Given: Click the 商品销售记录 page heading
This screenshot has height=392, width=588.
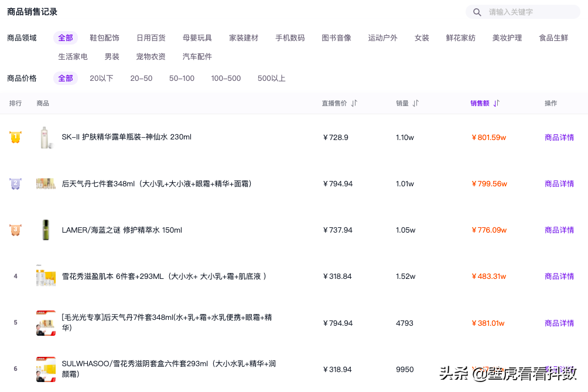Looking at the screenshot, I should [x=32, y=12].
